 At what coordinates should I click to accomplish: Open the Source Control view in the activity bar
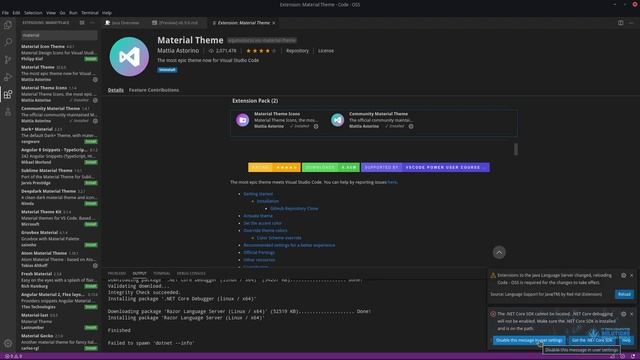(8, 60)
